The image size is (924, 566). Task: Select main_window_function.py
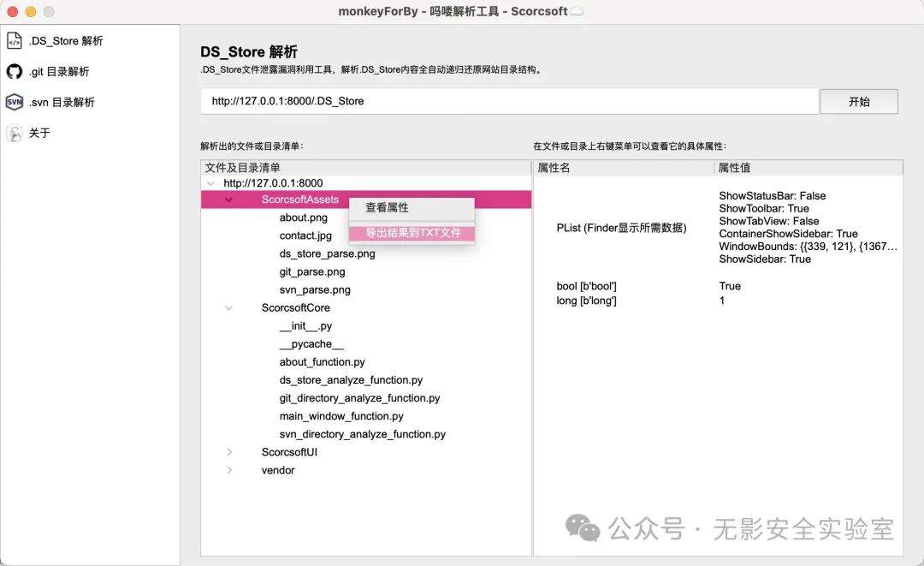(341, 416)
